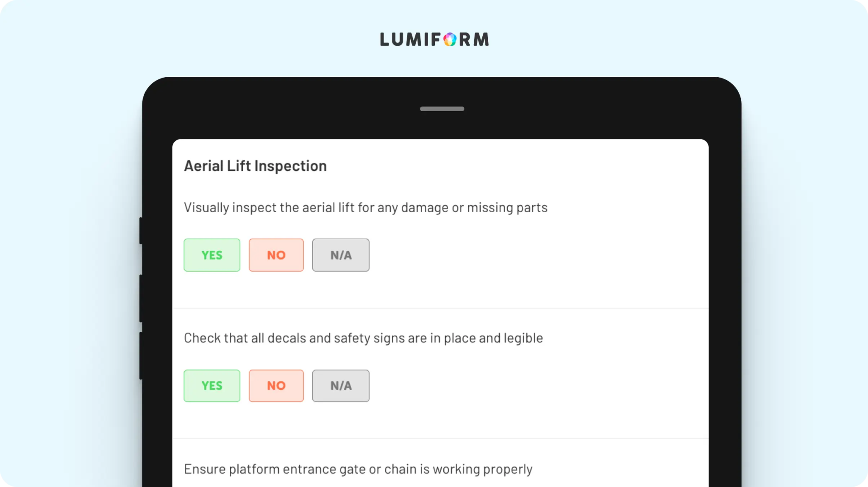
Task: Click the 'Check that all decals' question text
Action: [363, 338]
